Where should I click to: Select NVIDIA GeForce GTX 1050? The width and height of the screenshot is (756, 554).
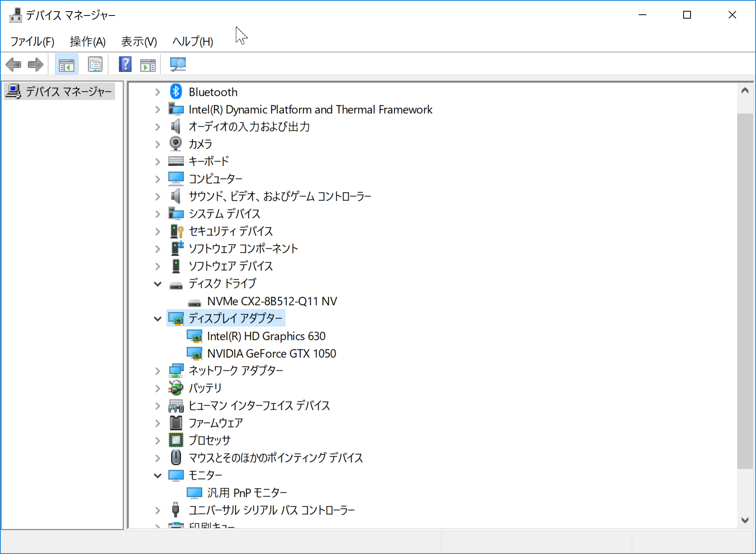(271, 353)
